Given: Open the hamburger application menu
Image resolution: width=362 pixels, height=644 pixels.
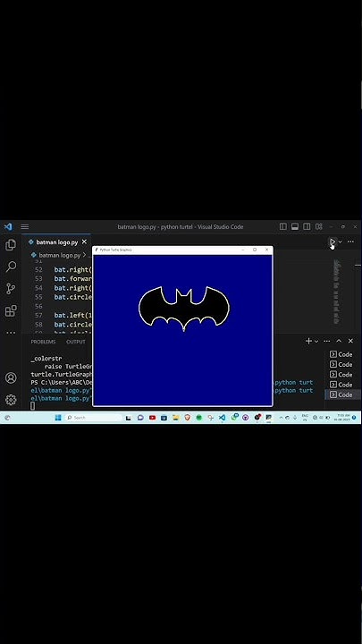Looking at the screenshot, I should point(25,226).
